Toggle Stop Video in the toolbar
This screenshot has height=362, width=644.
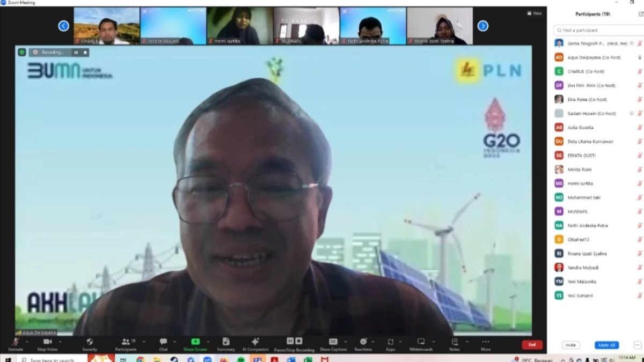click(x=47, y=344)
